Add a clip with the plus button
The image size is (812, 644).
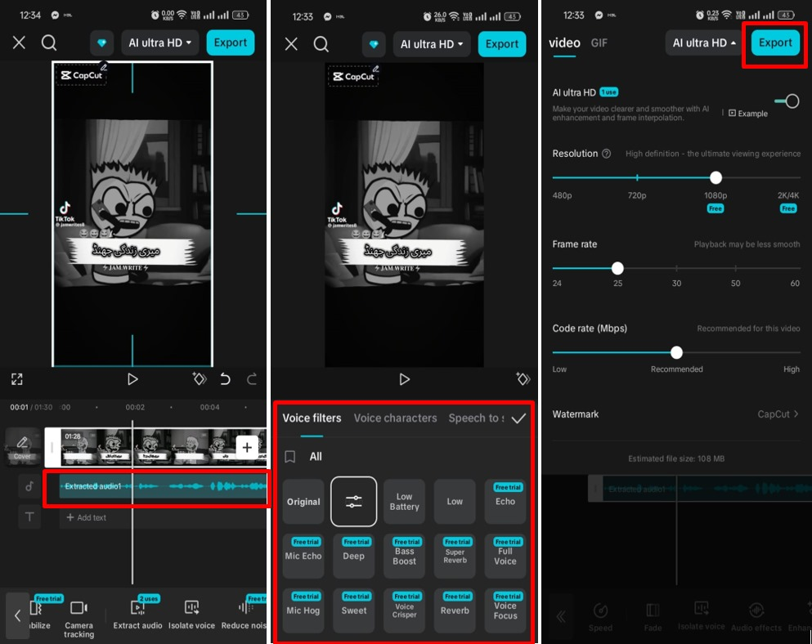[x=247, y=447]
